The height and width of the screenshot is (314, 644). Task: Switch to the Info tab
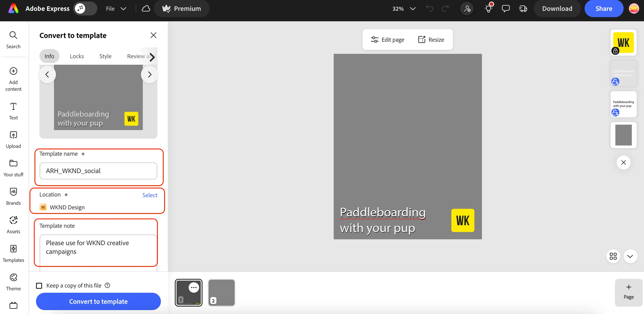(x=49, y=56)
